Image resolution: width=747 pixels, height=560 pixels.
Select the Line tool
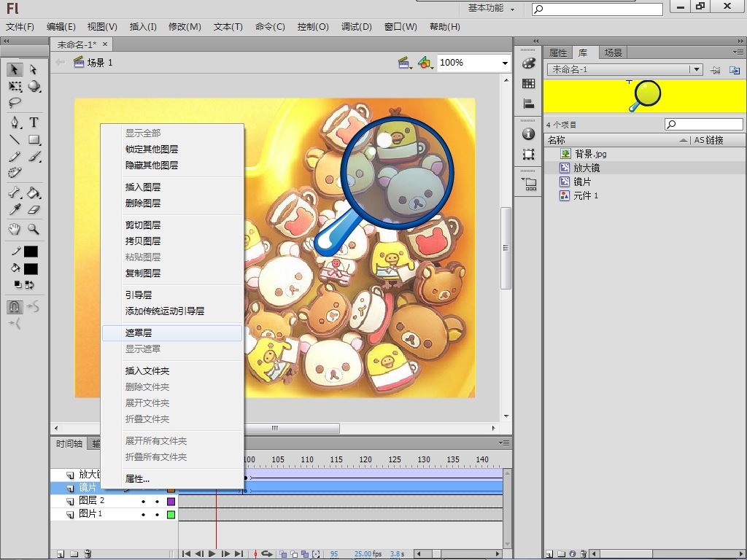(15, 139)
